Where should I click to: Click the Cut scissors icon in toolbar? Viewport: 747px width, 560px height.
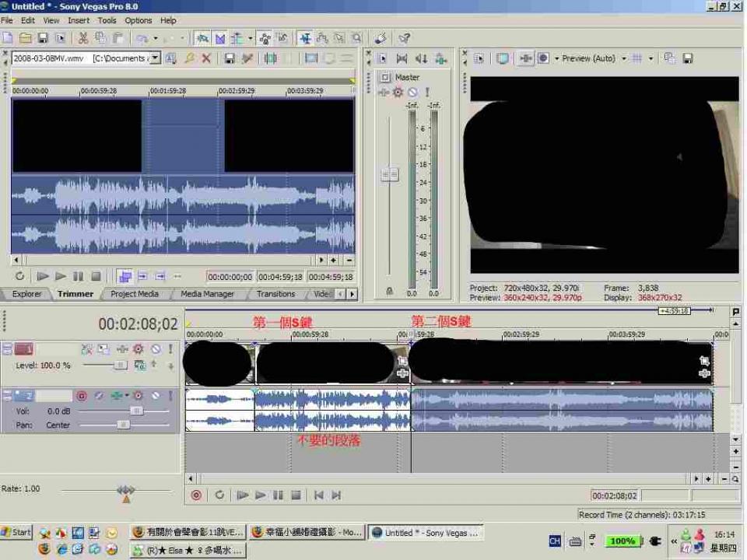[83, 38]
